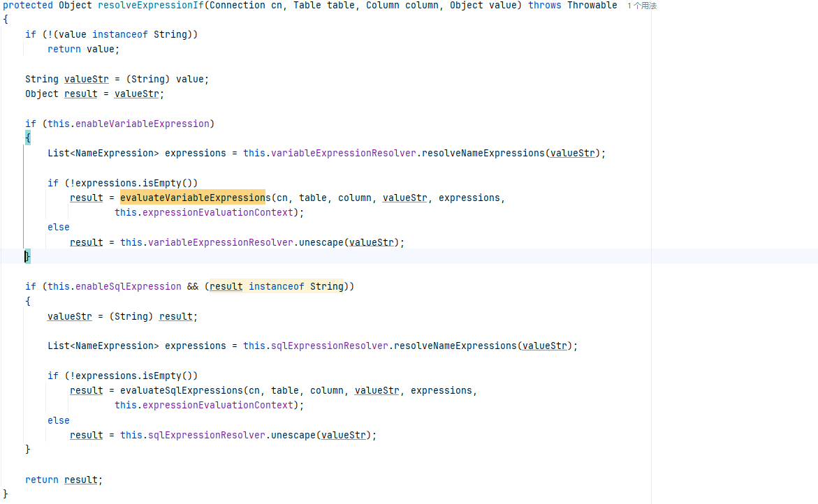This screenshot has width=818, height=504.
Task: Click the highlighted "result instanceof String" expression
Action: pos(277,286)
